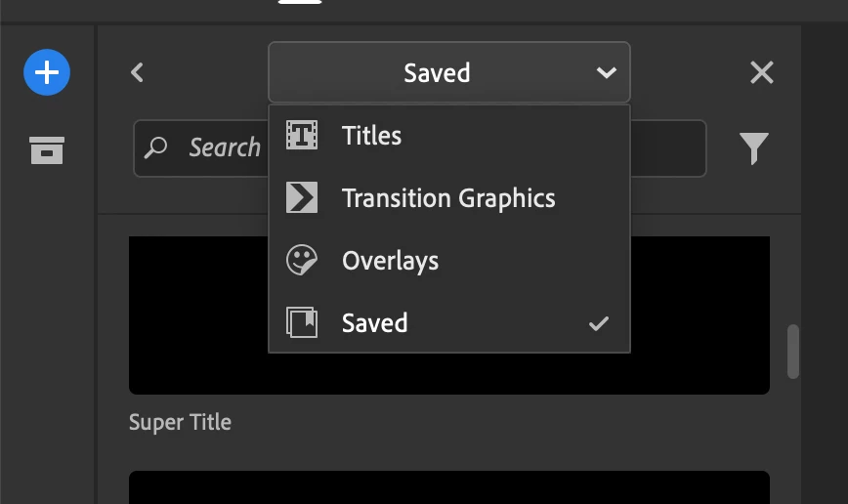
Task: Open the filter funnel icon
Action: click(754, 148)
